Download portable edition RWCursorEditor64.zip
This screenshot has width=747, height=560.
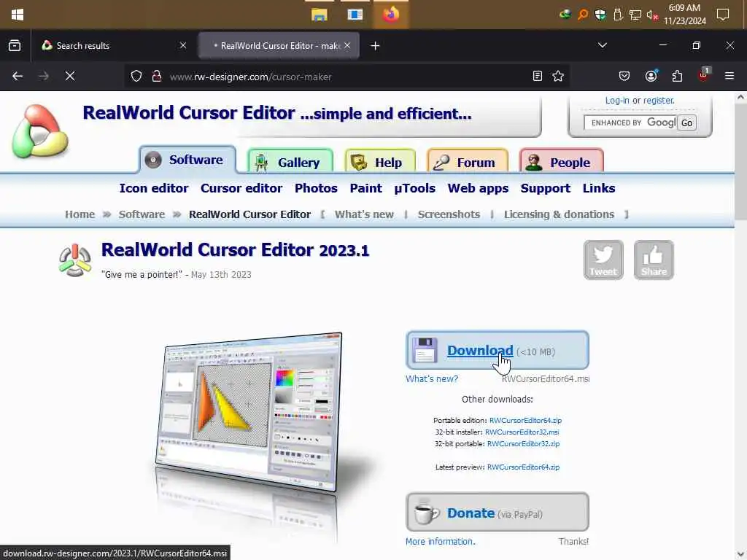(525, 421)
